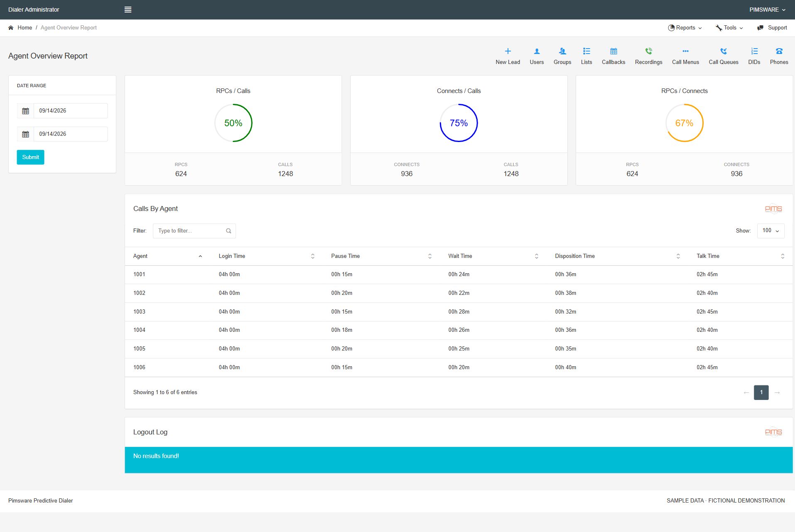Click pause time 00h 18m cell

pos(341,330)
